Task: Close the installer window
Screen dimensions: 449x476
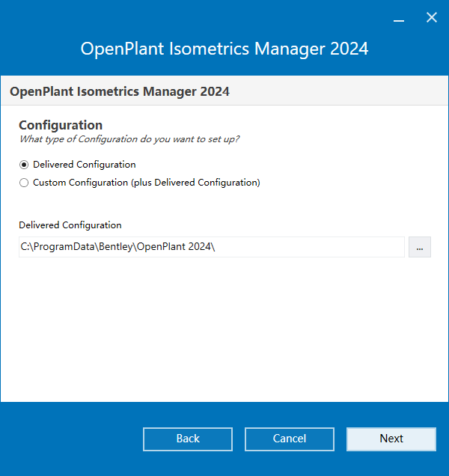Action: (431, 17)
